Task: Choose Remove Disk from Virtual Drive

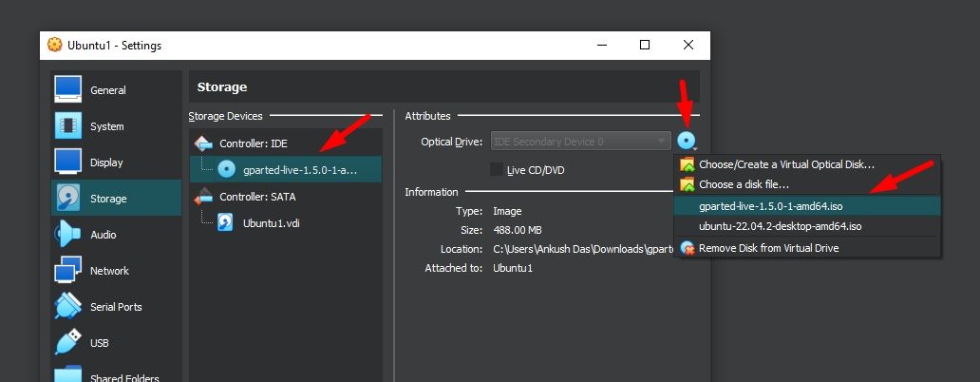Action: [x=807, y=248]
